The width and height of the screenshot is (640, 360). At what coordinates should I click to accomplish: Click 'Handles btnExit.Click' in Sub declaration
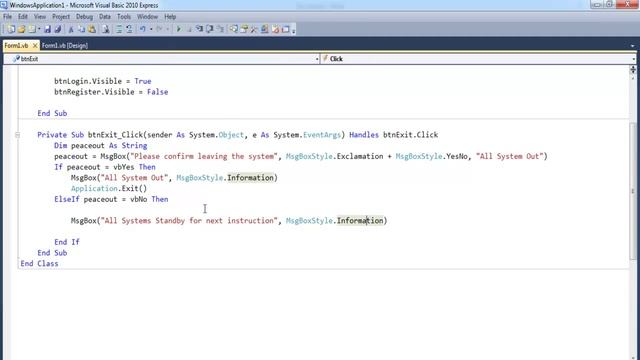[393, 135]
